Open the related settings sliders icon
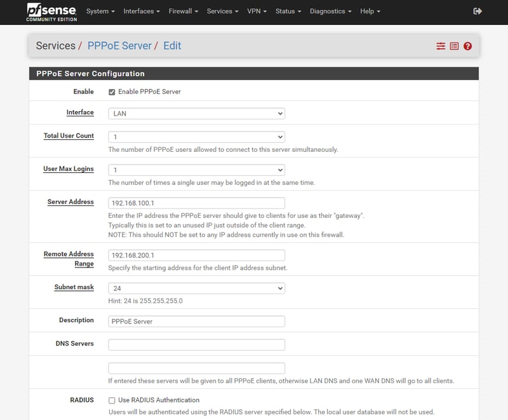This screenshot has height=420, width=508. (x=441, y=46)
